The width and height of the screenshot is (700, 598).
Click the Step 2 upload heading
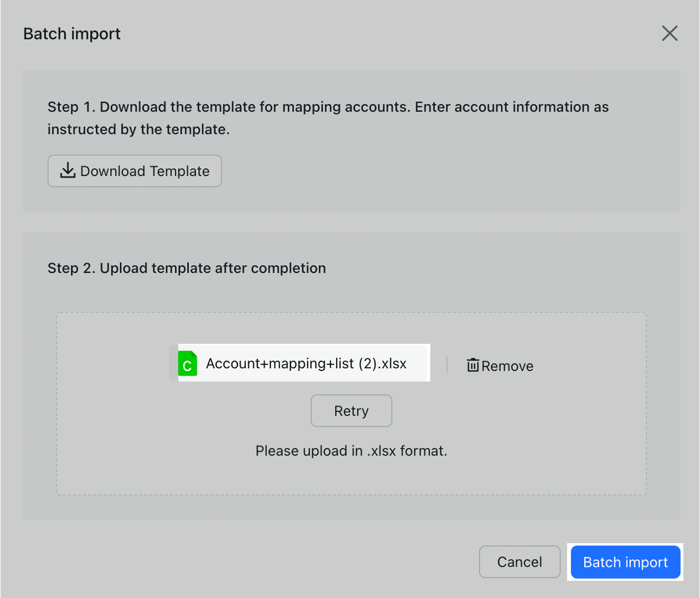point(187,268)
